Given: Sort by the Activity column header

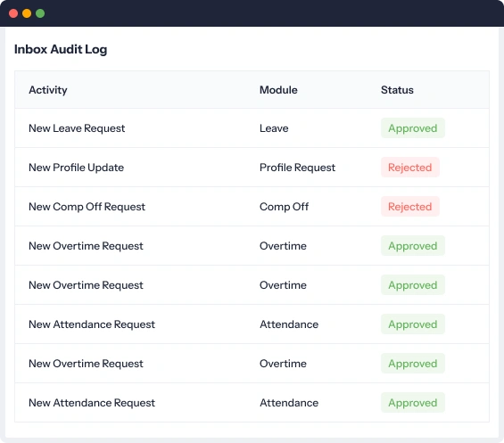Looking at the screenshot, I should (x=48, y=90).
